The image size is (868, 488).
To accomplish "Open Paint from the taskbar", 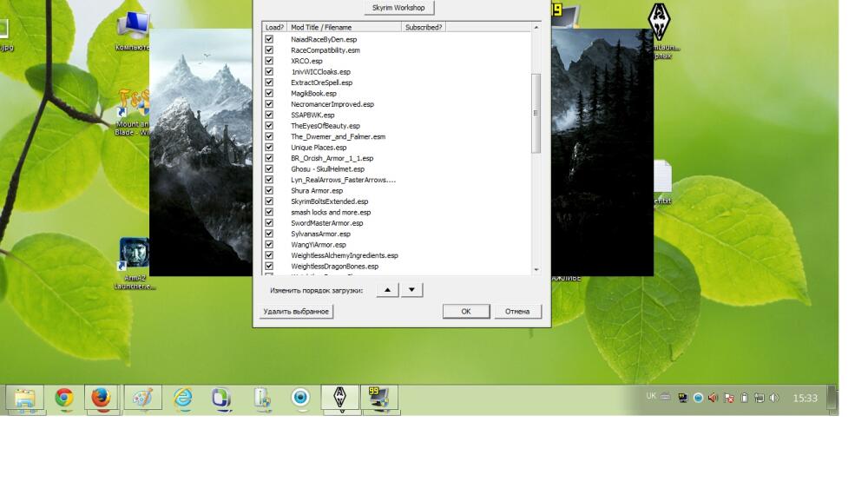I will (x=143, y=398).
